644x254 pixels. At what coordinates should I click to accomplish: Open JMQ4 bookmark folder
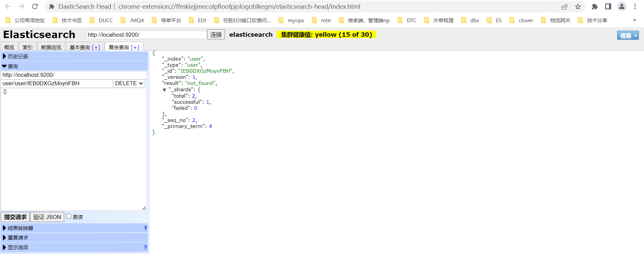(132, 21)
